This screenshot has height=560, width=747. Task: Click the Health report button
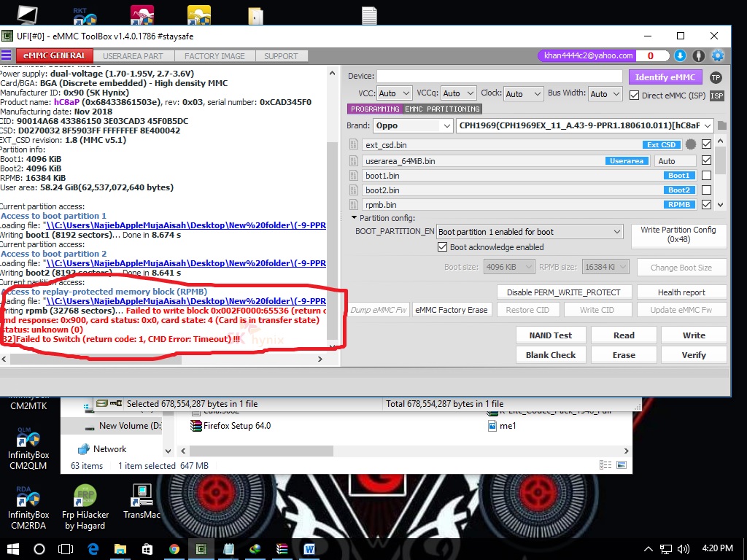682,292
